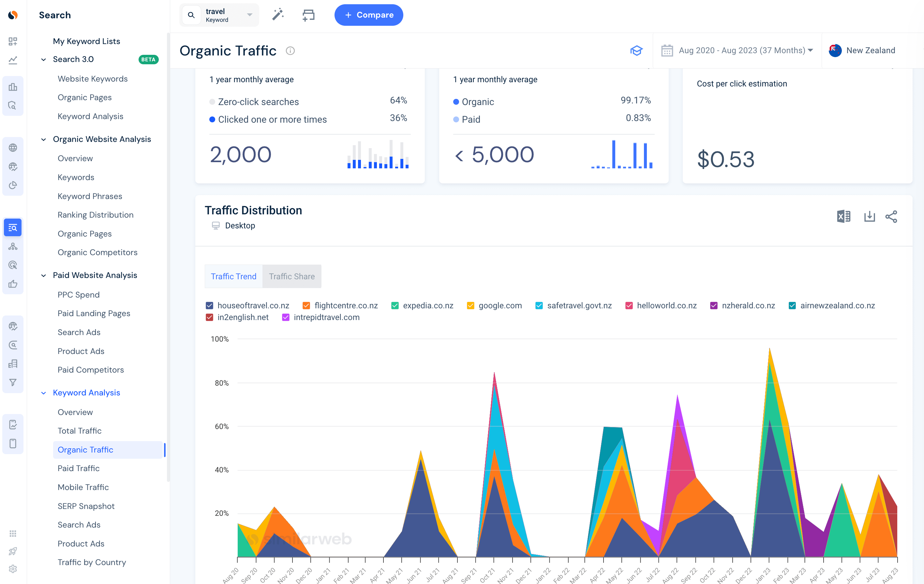This screenshot has height=584, width=924.
Task: Select Paid Traffic in the navigation menu
Action: tap(78, 468)
